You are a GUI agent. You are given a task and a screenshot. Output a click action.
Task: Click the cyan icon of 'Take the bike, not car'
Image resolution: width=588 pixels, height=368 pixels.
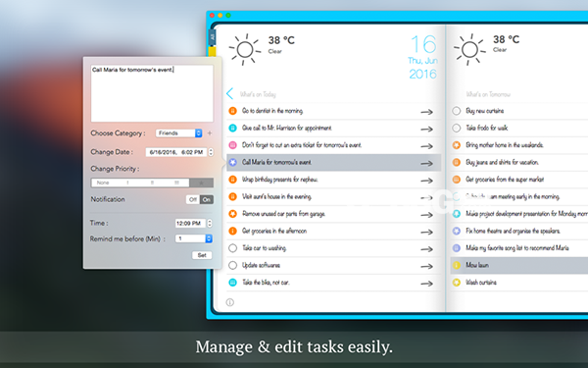(232, 283)
